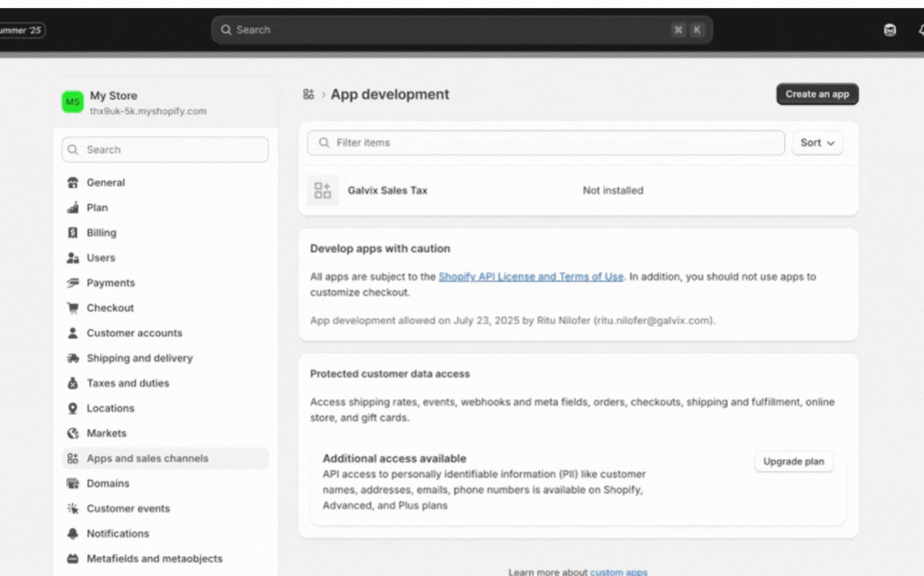The width and height of the screenshot is (924, 576).
Task: Open the custom apps link
Action: (x=619, y=572)
